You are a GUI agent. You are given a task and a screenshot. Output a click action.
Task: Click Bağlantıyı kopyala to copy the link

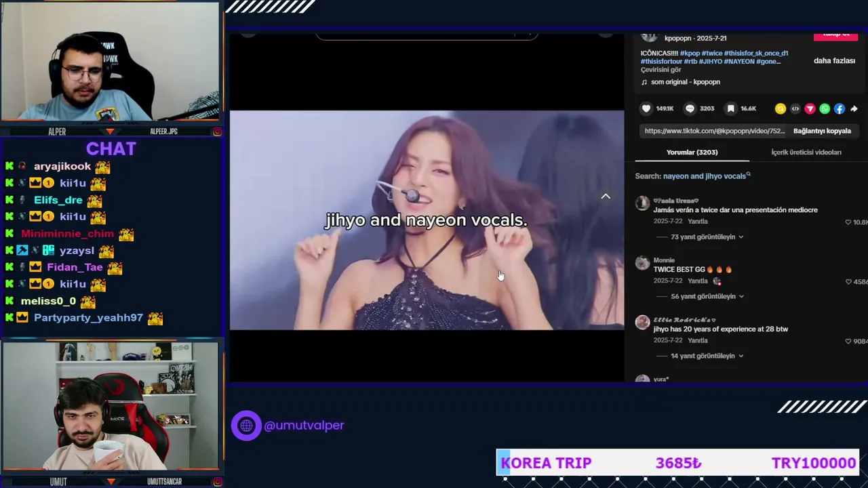point(822,131)
